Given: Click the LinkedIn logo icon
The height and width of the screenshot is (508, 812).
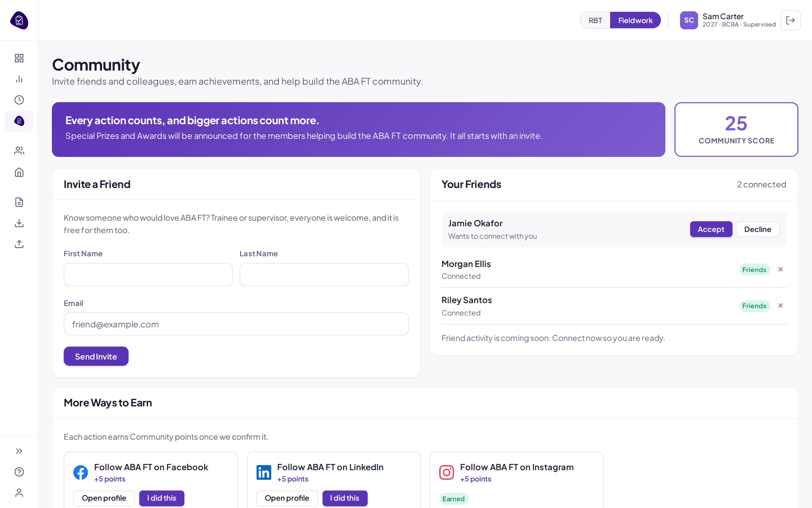Looking at the screenshot, I should point(264,472).
